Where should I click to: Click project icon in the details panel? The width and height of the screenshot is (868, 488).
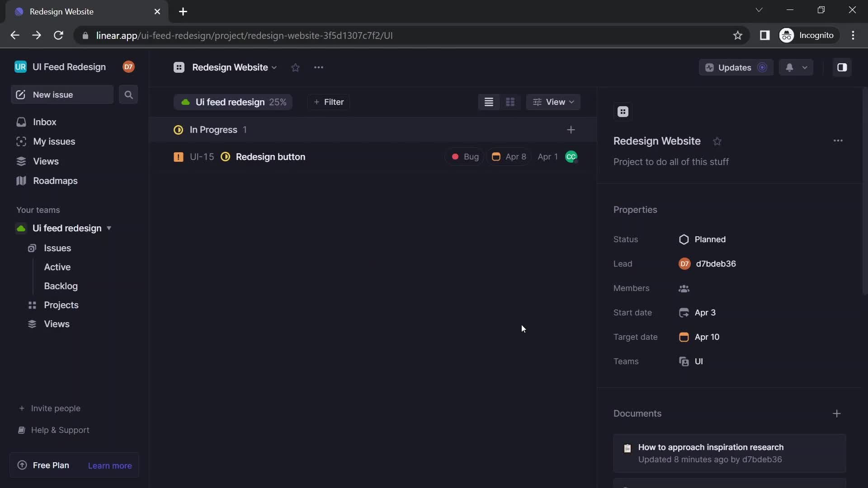623,112
